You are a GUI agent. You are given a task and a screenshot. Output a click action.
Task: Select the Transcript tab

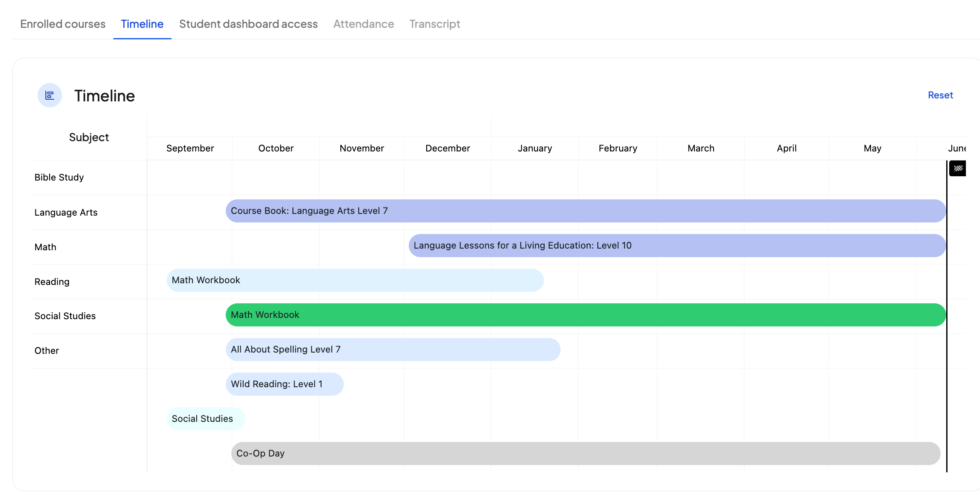coord(434,24)
